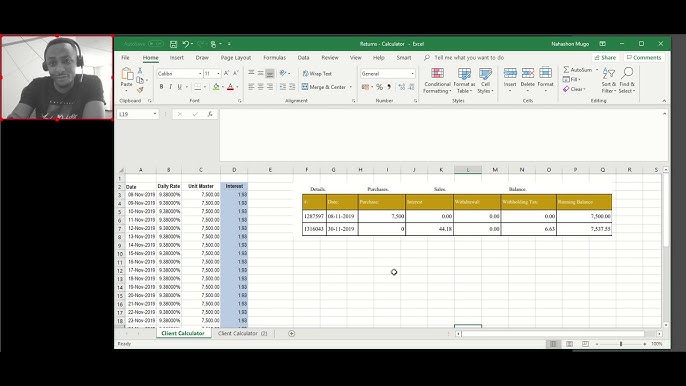Toggle Wrap Text

(317, 74)
